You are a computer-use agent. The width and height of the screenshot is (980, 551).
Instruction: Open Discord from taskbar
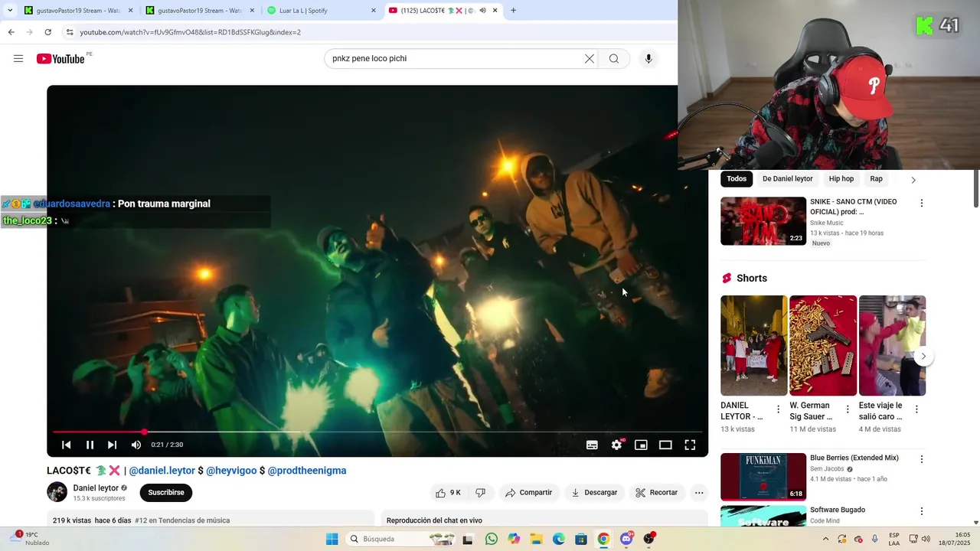[x=626, y=540]
